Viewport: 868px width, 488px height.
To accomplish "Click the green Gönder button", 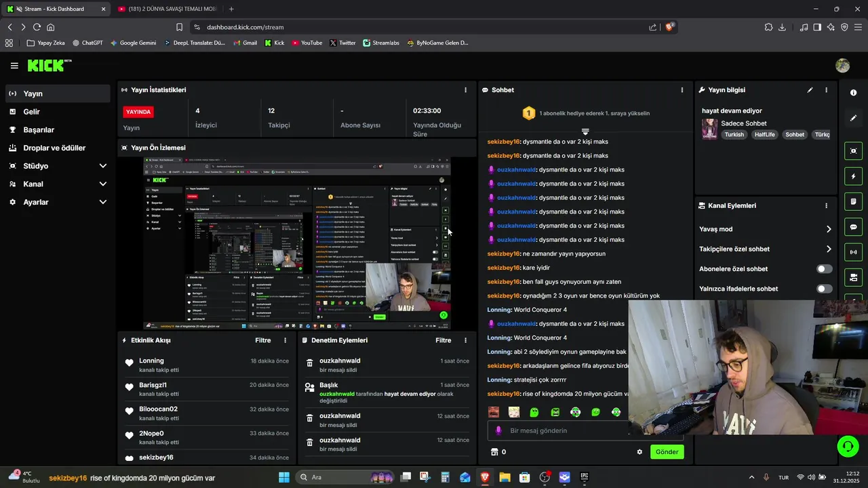I will point(667,452).
